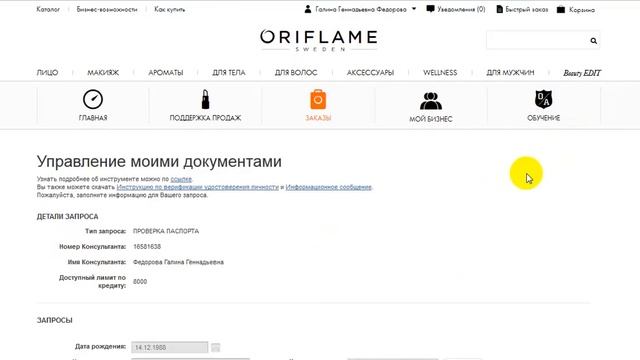This screenshot has height=360, width=640.
Task: Open Обучение shield icon
Action: (543, 99)
